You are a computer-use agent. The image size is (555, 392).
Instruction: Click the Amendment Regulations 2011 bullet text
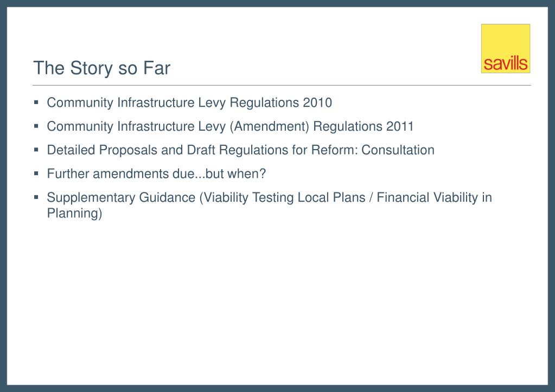[230, 126]
